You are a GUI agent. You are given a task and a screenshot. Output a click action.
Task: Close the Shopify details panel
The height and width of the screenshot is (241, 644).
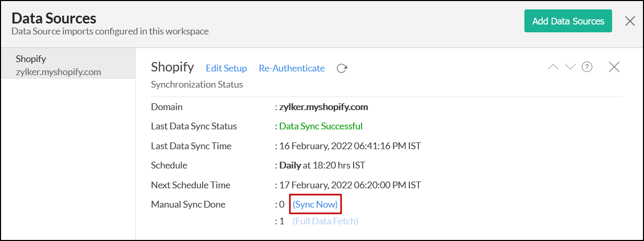[614, 67]
